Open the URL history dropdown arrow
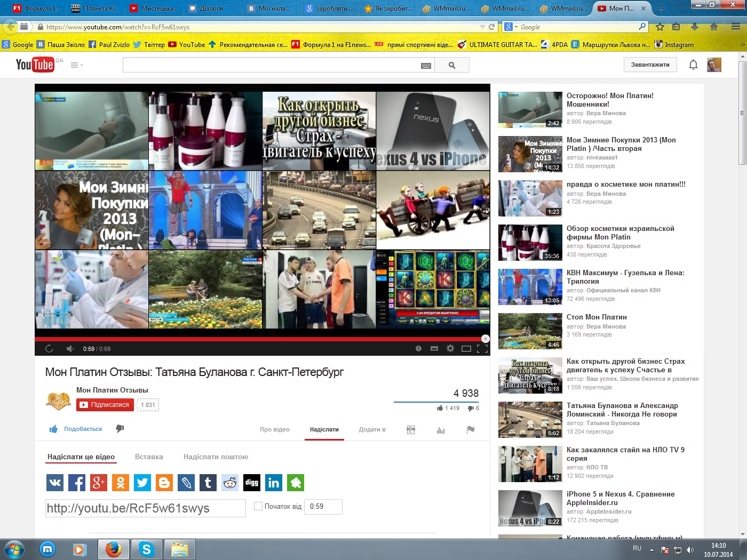747x560 pixels. [x=482, y=27]
